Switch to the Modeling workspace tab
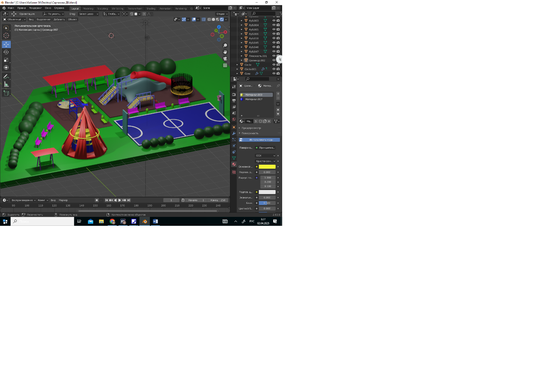549x392 pixels. coord(88,9)
